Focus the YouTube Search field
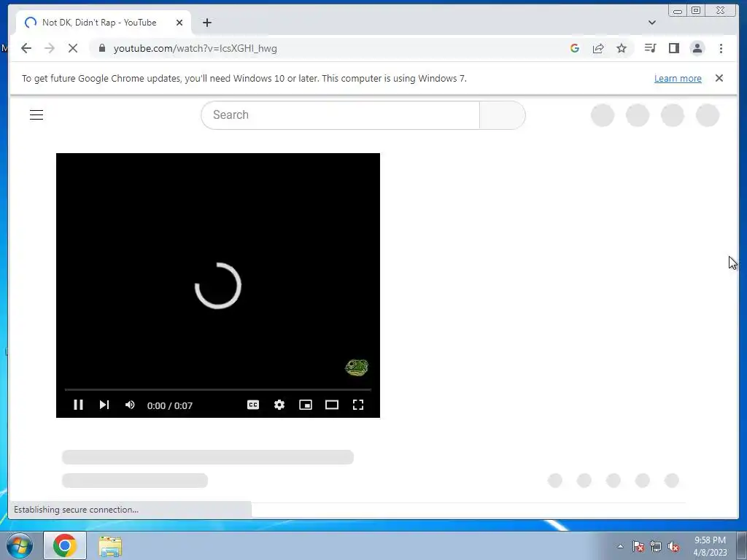747x560 pixels. (340, 114)
